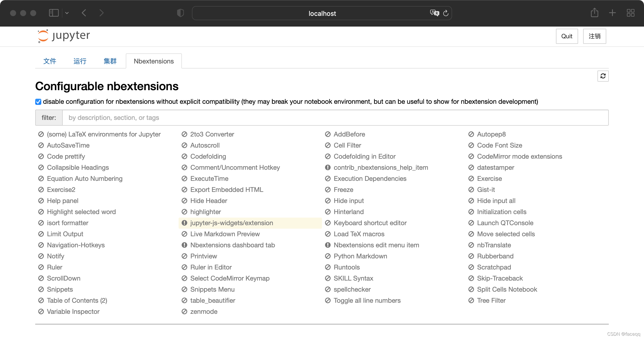Click the 注销 logout button
Screen dimensions: 644x339
594,36
